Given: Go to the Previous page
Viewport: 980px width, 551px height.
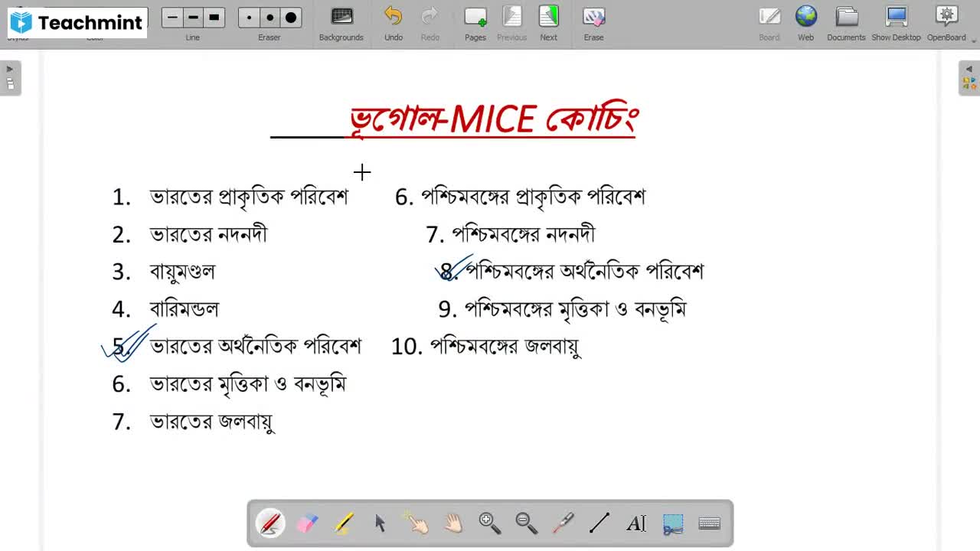Looking at the screenshot, I should pos(511,24).
